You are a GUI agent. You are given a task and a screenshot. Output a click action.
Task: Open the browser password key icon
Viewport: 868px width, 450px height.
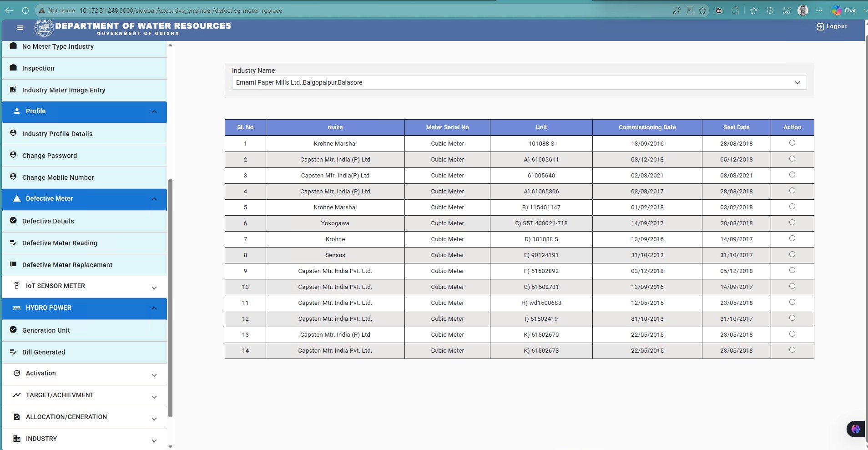click(677, 10)
